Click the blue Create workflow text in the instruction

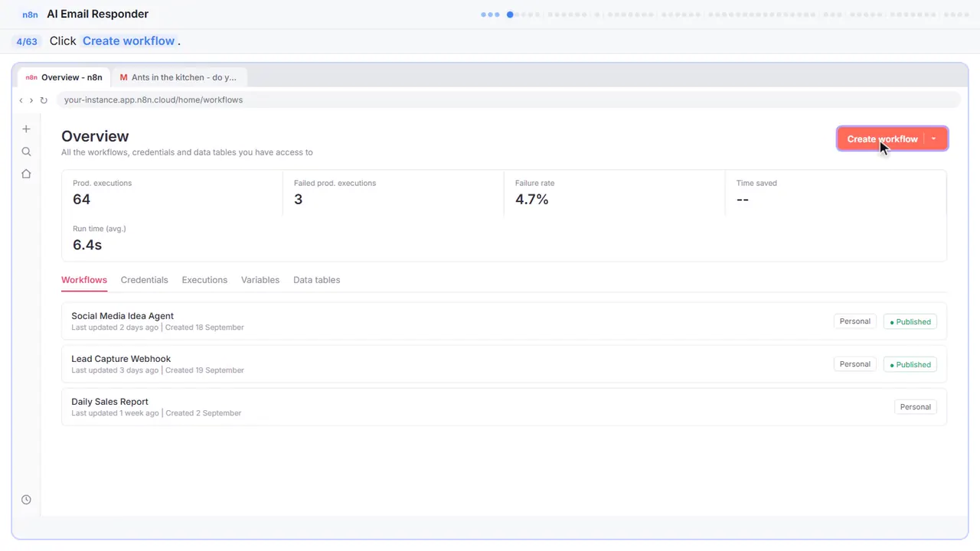click(x=129, y=41)
